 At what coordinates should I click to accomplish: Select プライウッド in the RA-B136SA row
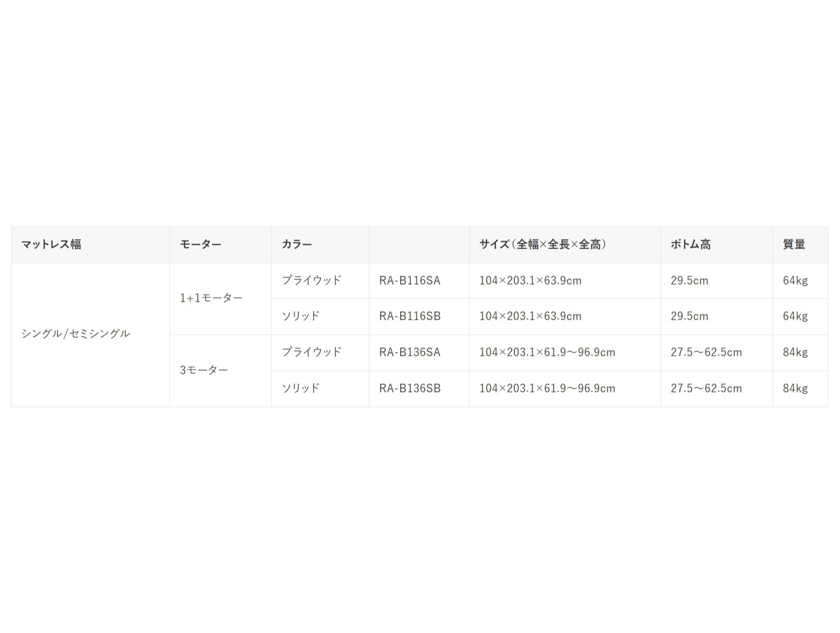311,352
